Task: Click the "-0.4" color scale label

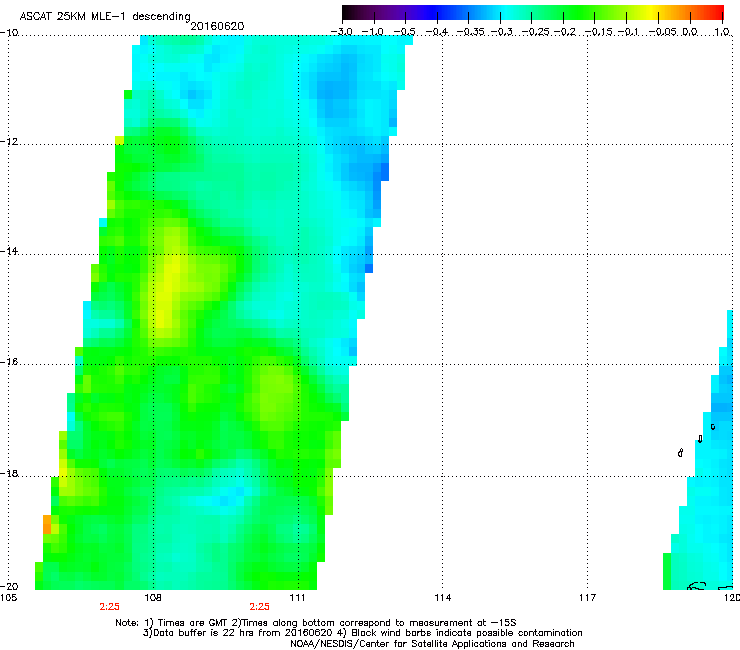Action: [x=437, y=32]
